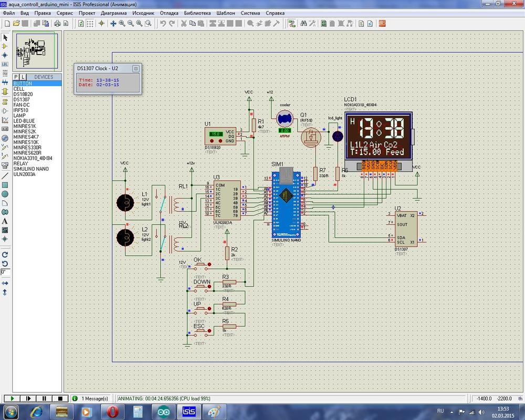This screenshot has width=525, height=420.
Task: Open the Шаблон menu
Action: pyautogui.click(x=226, y=13)
